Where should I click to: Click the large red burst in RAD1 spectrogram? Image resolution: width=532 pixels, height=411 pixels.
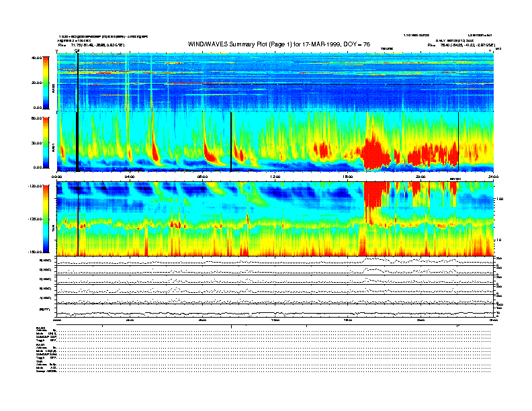375,152
